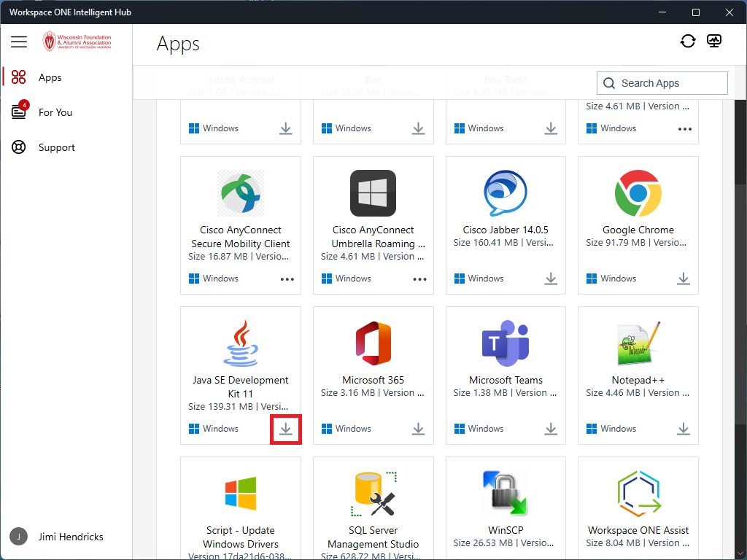Open more options for Cisco AnyConnect Secure Mobility
Screen dimensions: 747x560
287,279
